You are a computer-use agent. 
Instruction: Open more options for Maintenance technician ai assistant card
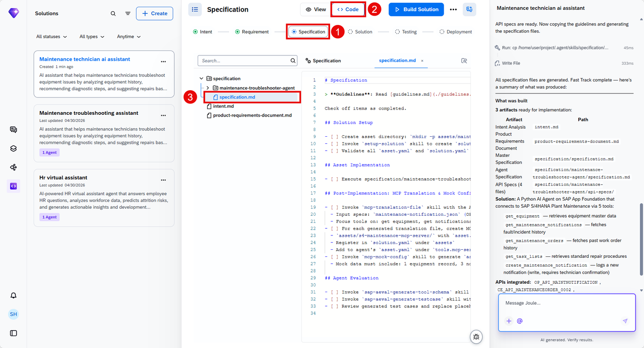point(163,62)
